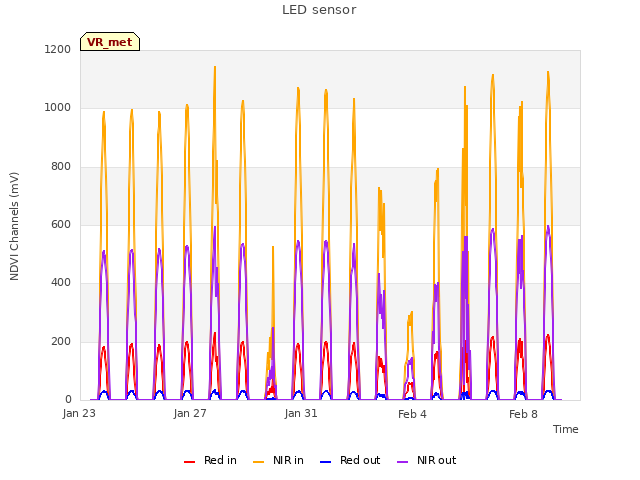Click the Jan 31 x-axis tick label

point(301,413)
